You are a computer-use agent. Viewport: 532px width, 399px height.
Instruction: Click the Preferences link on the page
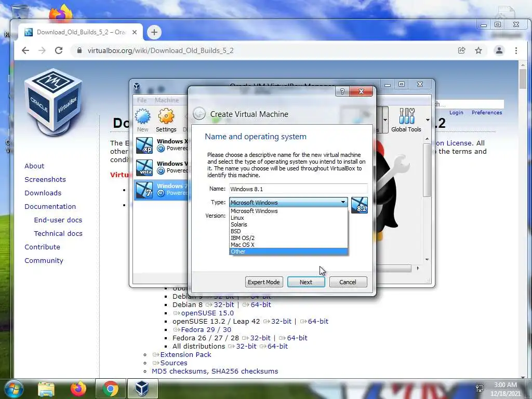coord(487,112)
